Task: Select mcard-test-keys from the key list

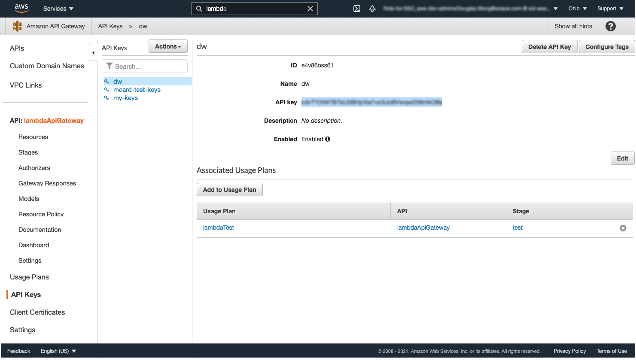Action: tap(137, 90)
